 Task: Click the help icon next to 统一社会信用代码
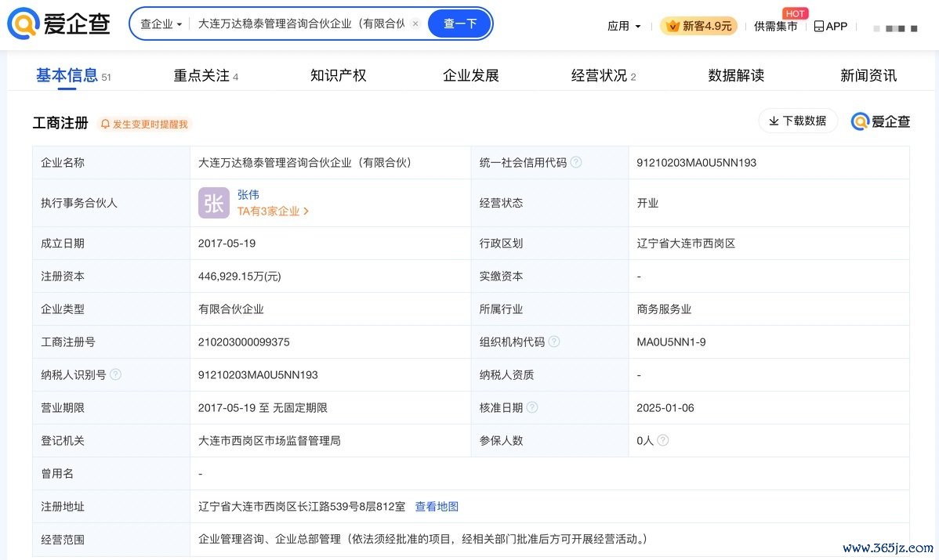tap(576, 162)
